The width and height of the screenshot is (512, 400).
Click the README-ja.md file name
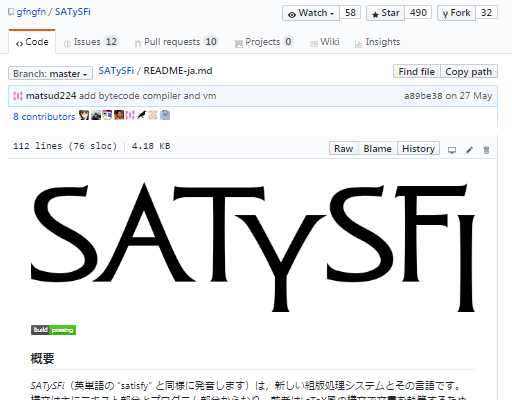pos(178,71)
